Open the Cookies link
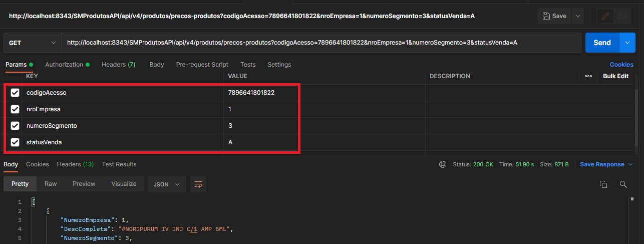 click(621, 65)
